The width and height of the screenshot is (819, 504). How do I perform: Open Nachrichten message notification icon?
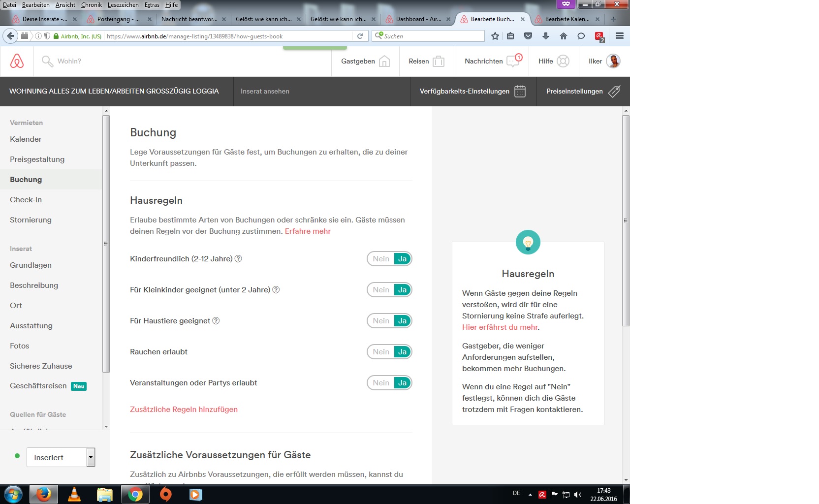click(x=514, y=61)
